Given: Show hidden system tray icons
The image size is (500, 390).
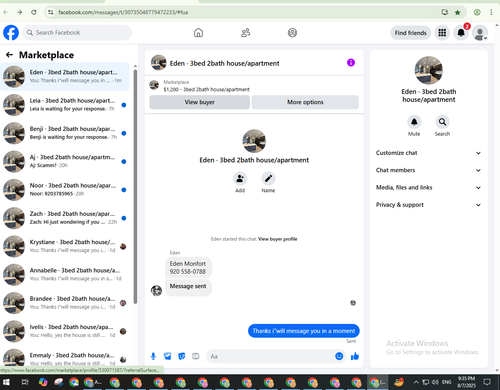Looking at the screenshot, I should pyautogui.click(x=416, y=382).
